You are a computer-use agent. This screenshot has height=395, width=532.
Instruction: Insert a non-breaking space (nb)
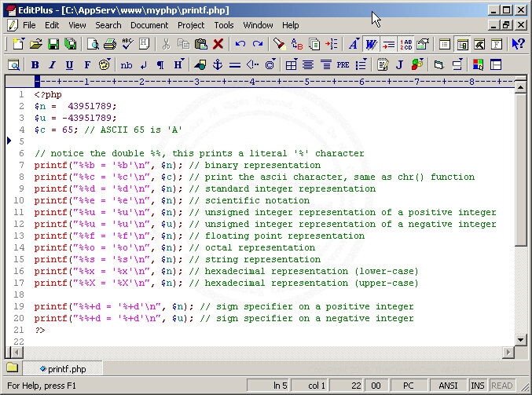tap(127, 64)
